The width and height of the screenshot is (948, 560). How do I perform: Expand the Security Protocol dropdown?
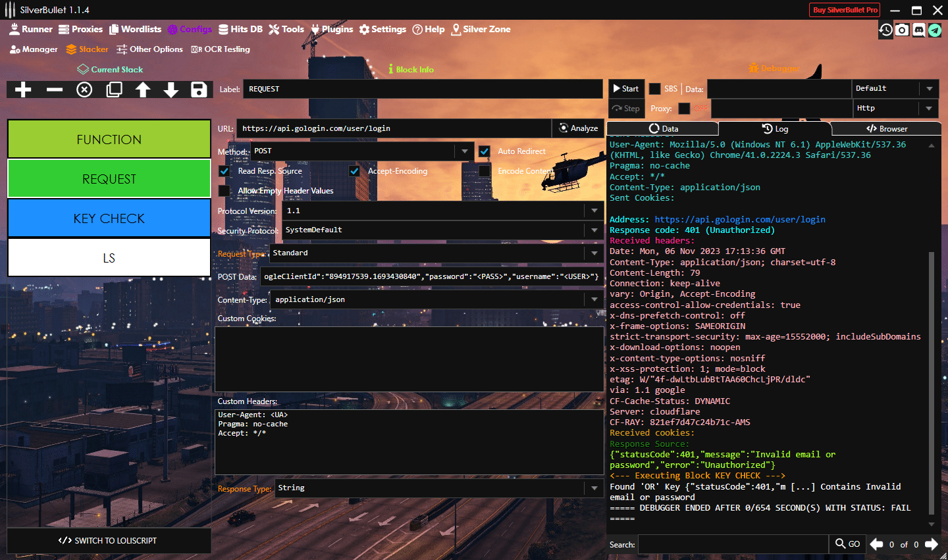tap(594, 230)
